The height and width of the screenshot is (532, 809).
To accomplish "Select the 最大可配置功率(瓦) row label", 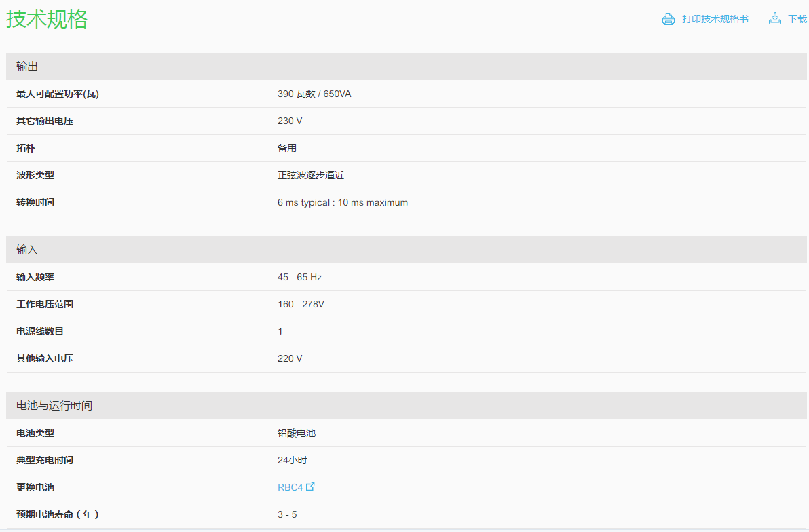I will tap(58, 94).
